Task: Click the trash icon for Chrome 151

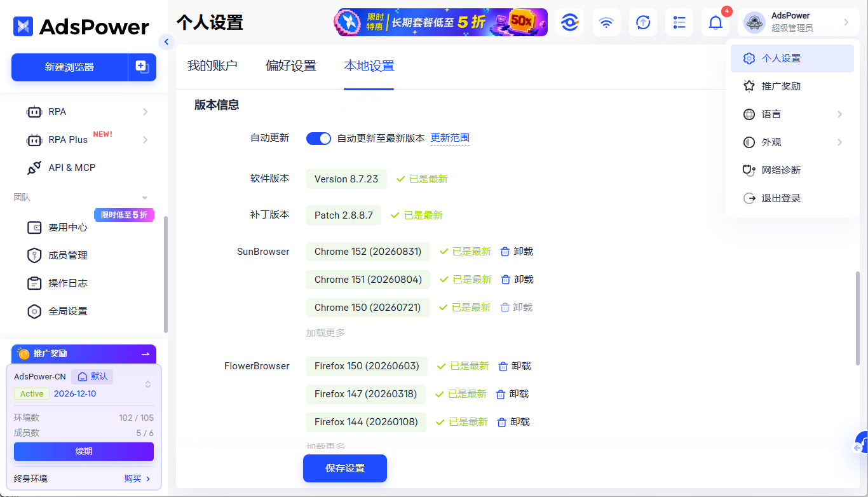Action: [x=506, y=280]
